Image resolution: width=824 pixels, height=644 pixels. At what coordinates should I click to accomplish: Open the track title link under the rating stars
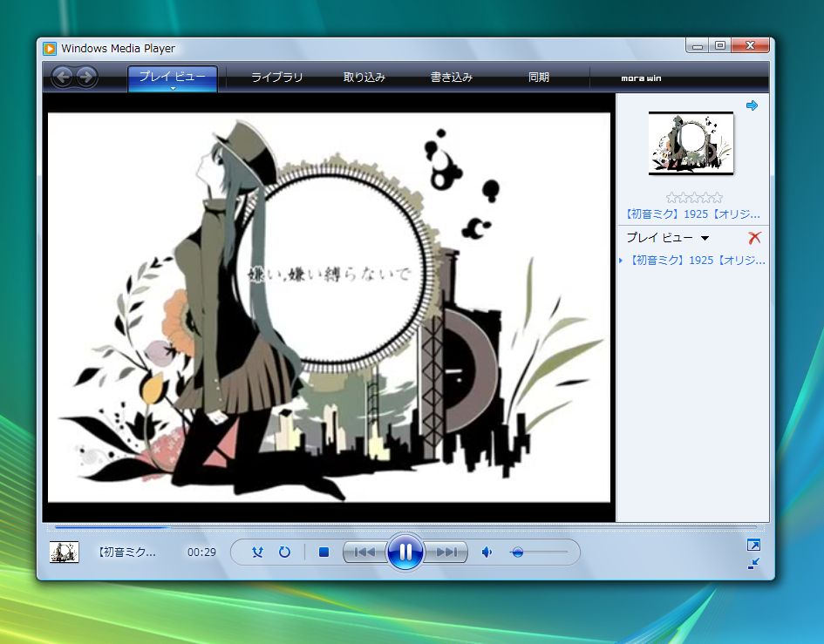point(692,214)
